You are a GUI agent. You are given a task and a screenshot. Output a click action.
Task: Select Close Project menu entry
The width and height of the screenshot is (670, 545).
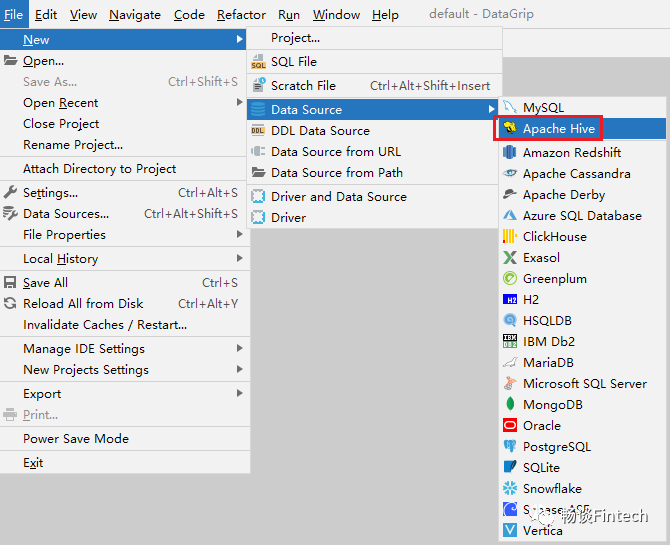(x=125, y=124)
